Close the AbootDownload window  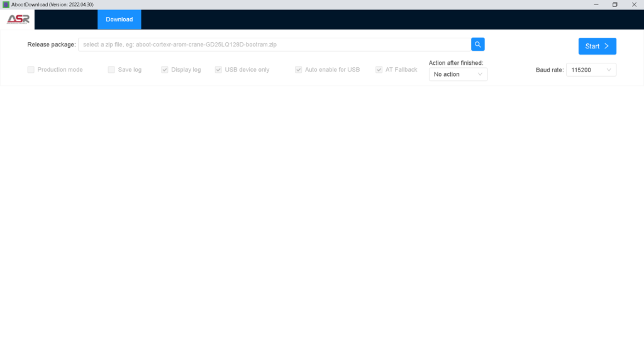[635, 4]
